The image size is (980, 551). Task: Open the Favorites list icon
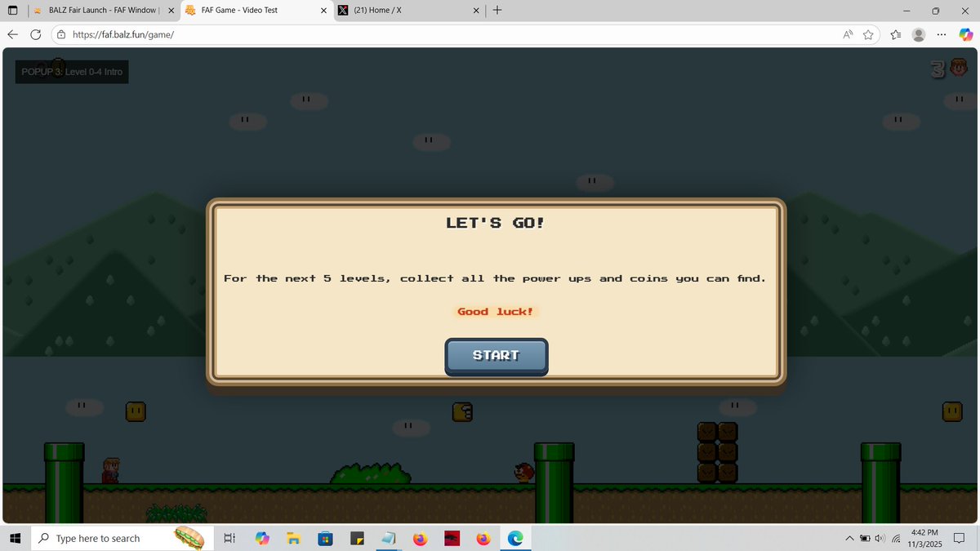[896, 34]
